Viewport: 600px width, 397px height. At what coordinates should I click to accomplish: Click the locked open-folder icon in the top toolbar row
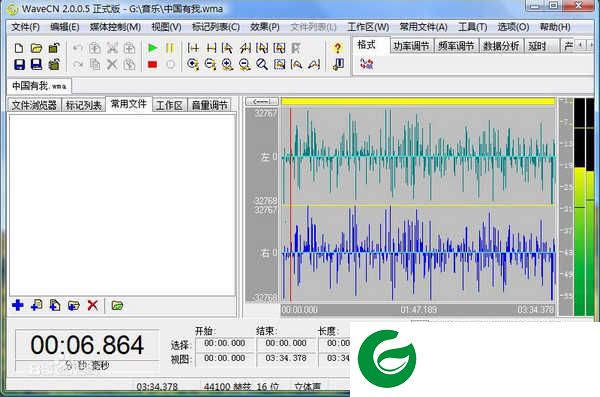pos(54,48)
